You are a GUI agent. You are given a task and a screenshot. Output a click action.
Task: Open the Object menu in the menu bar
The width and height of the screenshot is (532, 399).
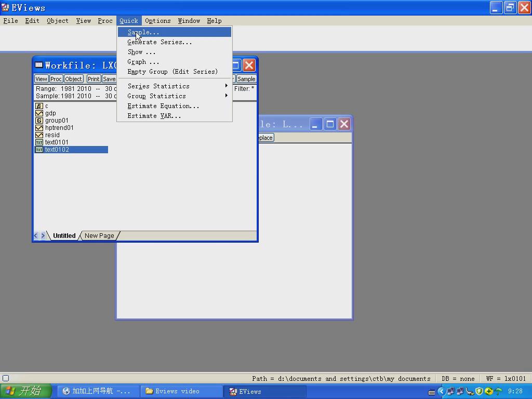(58, 21)
